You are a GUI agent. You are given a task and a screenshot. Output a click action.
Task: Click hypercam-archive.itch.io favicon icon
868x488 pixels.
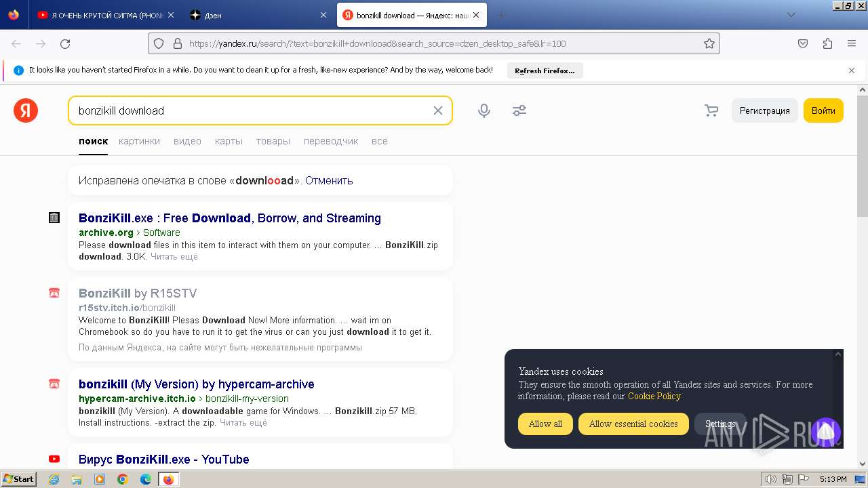click(x=54, y=384)
